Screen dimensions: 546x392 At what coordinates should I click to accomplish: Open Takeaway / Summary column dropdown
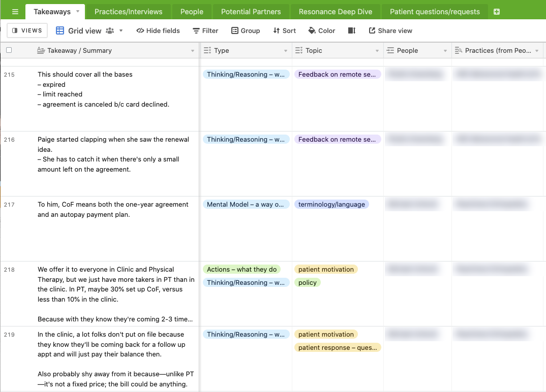193,51
